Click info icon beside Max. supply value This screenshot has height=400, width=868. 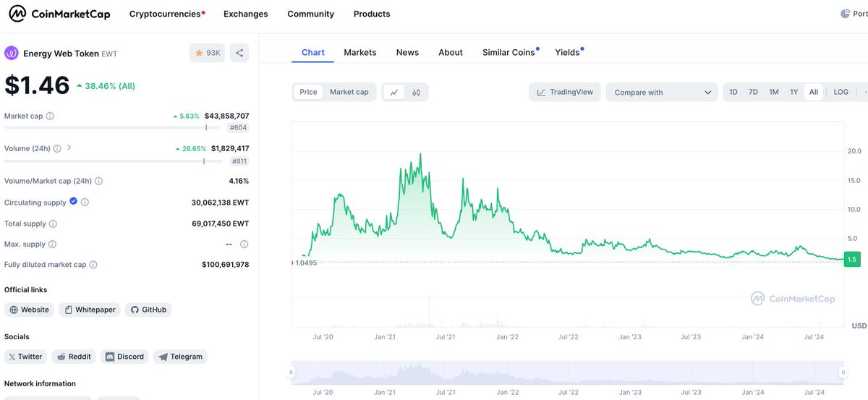click(244, 244)
